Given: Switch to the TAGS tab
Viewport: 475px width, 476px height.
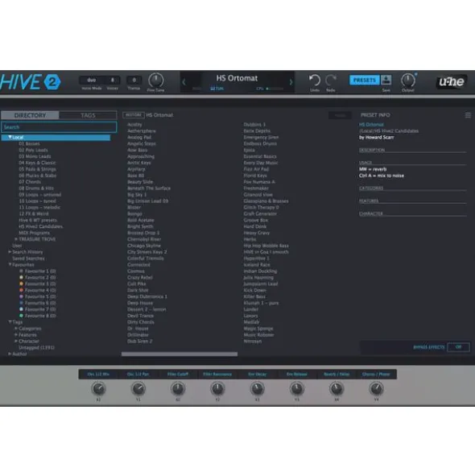Looking at the screenshot, I should point(88,115).
